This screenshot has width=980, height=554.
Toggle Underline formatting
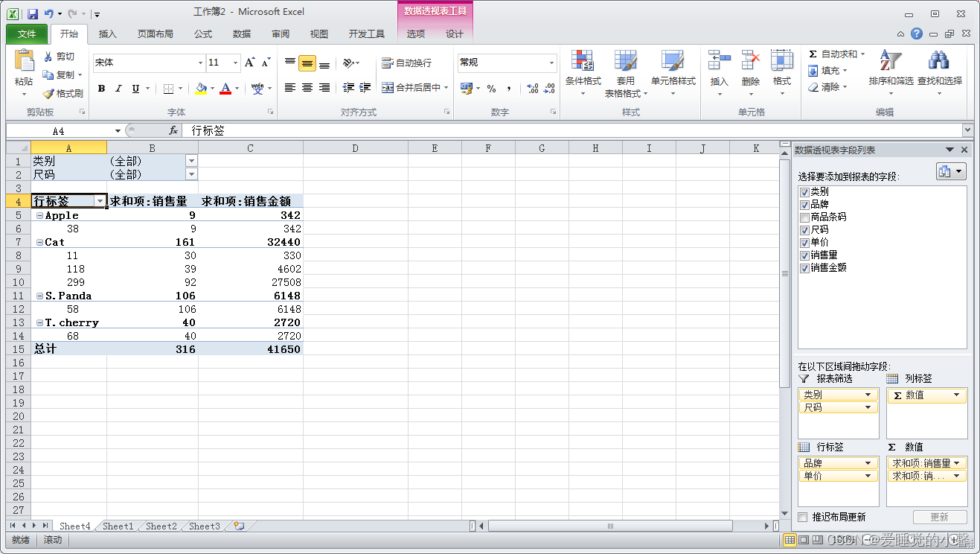(x=135, y=89)
